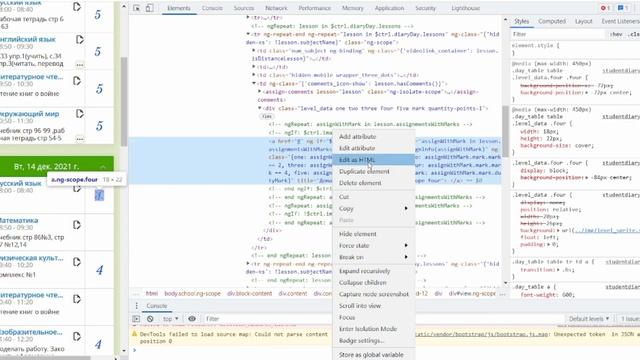Click the mark 4 for Физическая культура

click(99, 270)
